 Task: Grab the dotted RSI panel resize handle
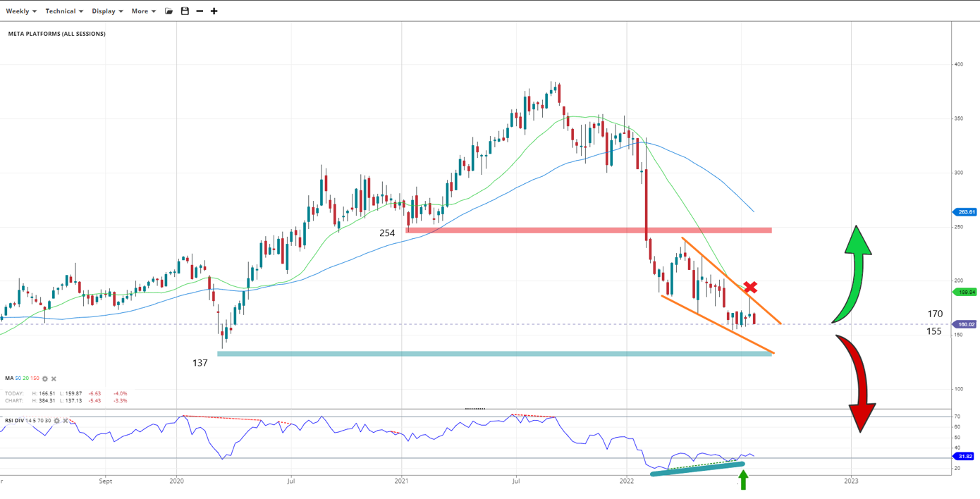point(475,409)
